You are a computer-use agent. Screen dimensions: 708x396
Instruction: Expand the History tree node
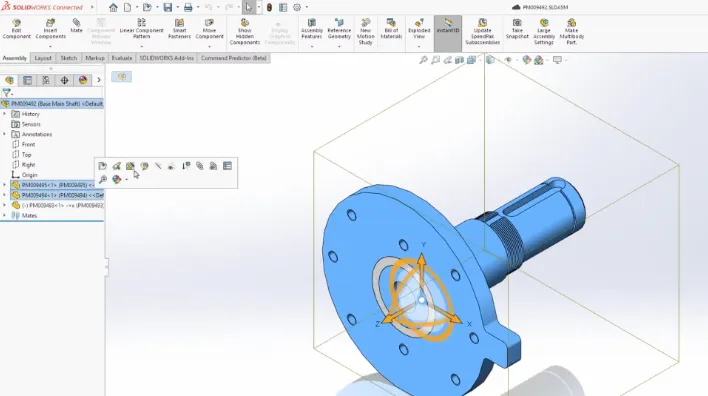(5, 114)
